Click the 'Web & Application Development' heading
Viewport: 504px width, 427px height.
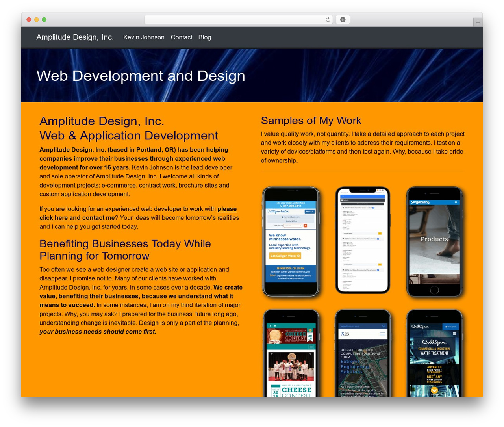129,136
